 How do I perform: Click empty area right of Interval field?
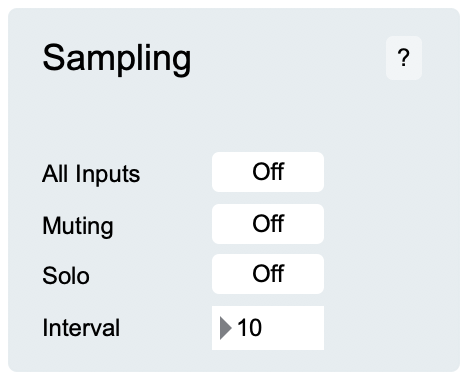(x=390, y=328)
